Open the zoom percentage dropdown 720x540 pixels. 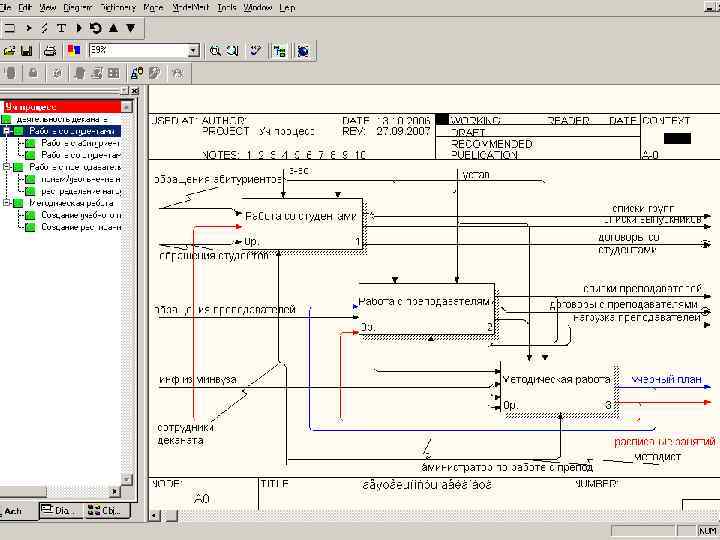(193, 50)
